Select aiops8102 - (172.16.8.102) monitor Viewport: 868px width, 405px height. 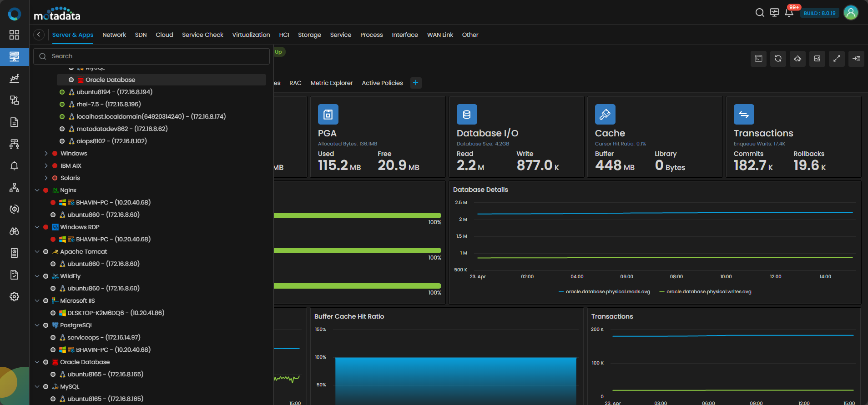pyautogui.click(x=111, y=141)
